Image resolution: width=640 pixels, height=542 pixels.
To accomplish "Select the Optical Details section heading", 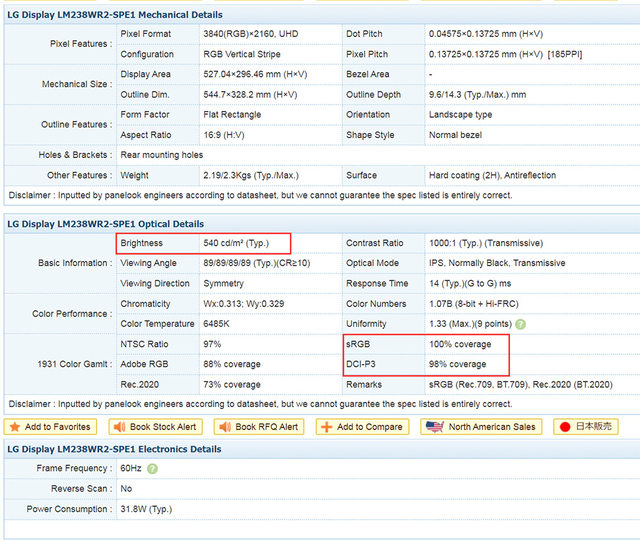I will click(106, 224).
